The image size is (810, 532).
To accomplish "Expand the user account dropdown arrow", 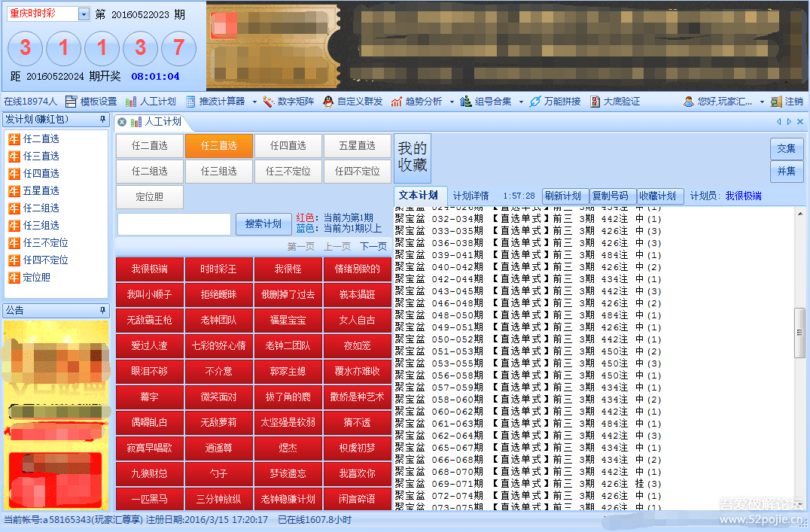I will (761, 102).
